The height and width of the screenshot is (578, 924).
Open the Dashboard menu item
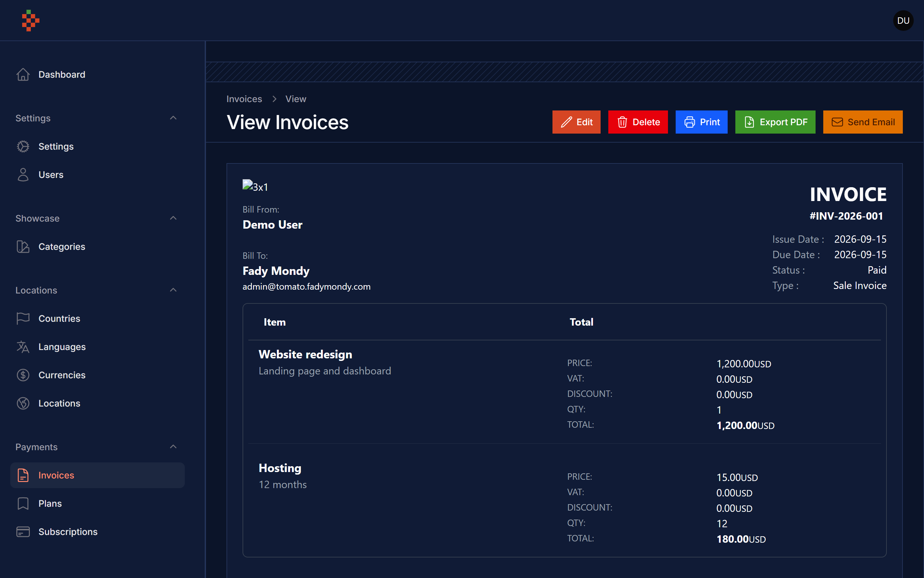[x=97, y=74]
